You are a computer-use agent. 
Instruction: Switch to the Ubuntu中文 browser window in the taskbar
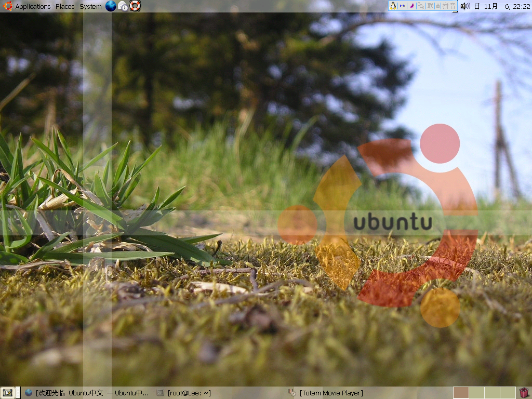coord(87,393)
